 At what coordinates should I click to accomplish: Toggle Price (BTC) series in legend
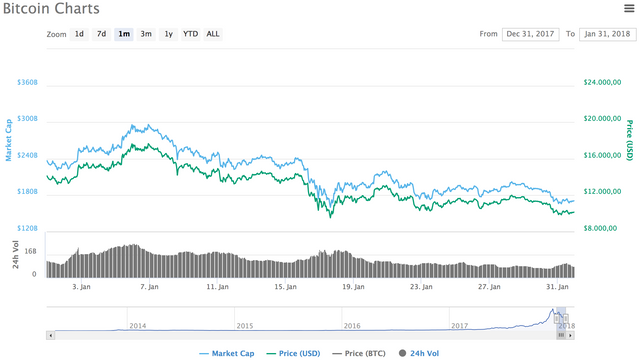point(359,353)
